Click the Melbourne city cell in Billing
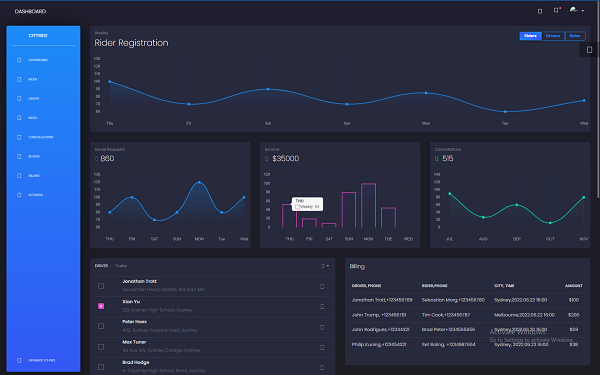Screen dimensions: 600x375 524,315
